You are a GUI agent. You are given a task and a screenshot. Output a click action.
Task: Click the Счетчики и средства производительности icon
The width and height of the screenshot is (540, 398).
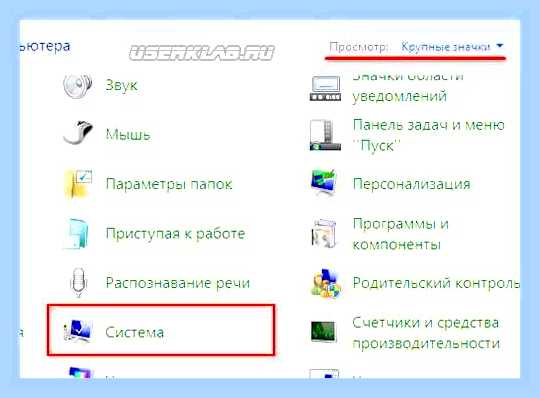[323, 331]
